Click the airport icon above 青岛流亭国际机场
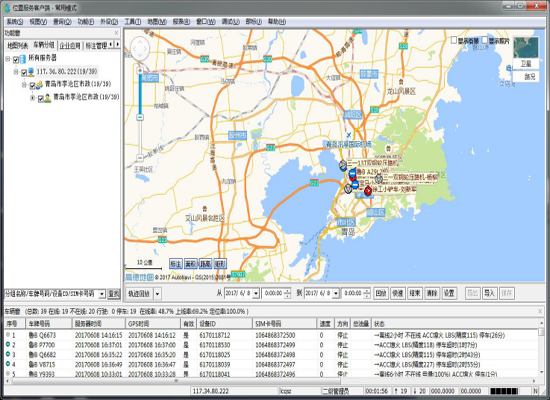Image resolution: width=550 pixels, height=400 pixels. point(349,135)
